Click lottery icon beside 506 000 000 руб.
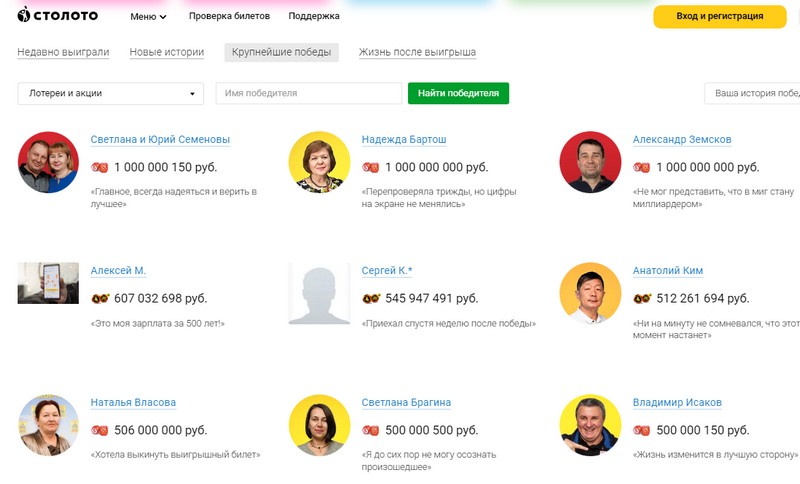Viewport: 800px width, 484px height. click(99, 430)
